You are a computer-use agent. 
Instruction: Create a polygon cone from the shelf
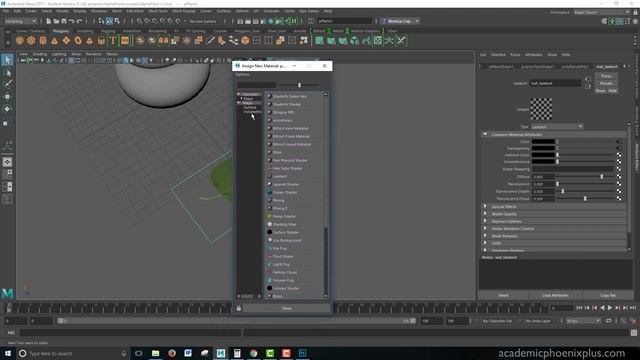tap(54, 40)
